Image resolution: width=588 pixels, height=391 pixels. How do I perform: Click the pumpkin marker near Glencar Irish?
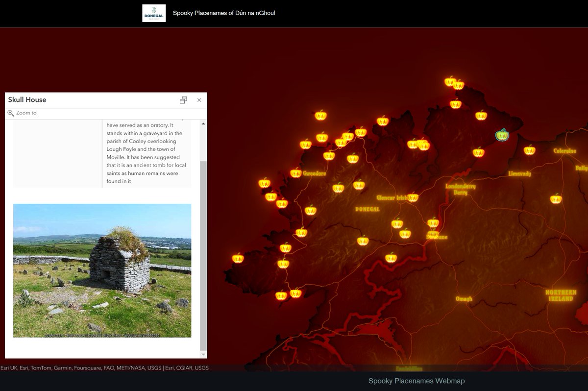pyautogui.click(x=413, y=197)
